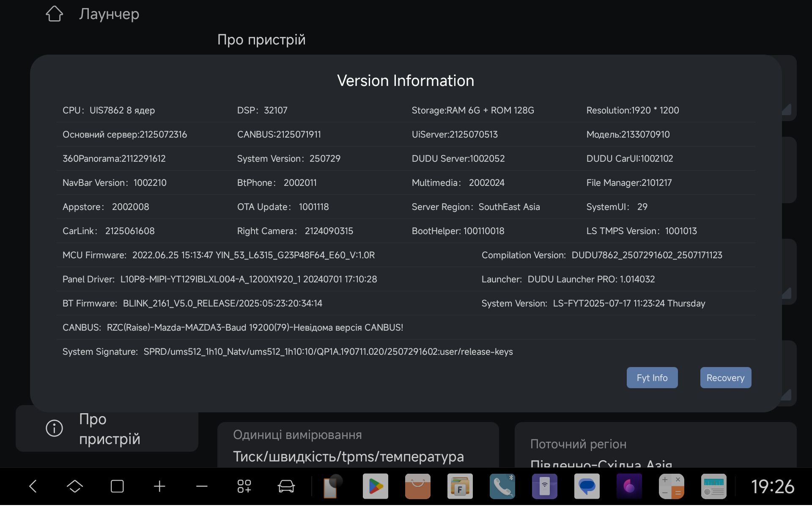Click the Recovery button
This screenshot has height=508, width=812.
tap(725, 378)
